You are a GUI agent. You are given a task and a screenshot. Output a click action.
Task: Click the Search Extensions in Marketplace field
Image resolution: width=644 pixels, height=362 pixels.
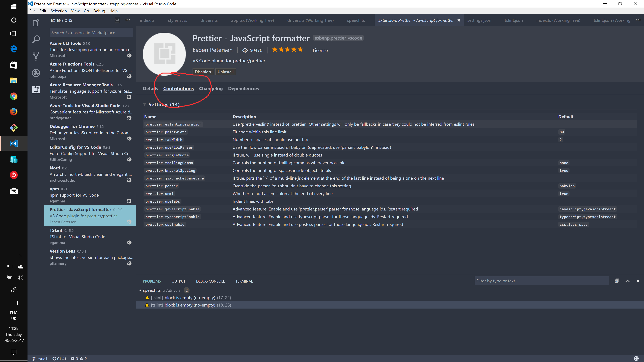click(91, 33)
